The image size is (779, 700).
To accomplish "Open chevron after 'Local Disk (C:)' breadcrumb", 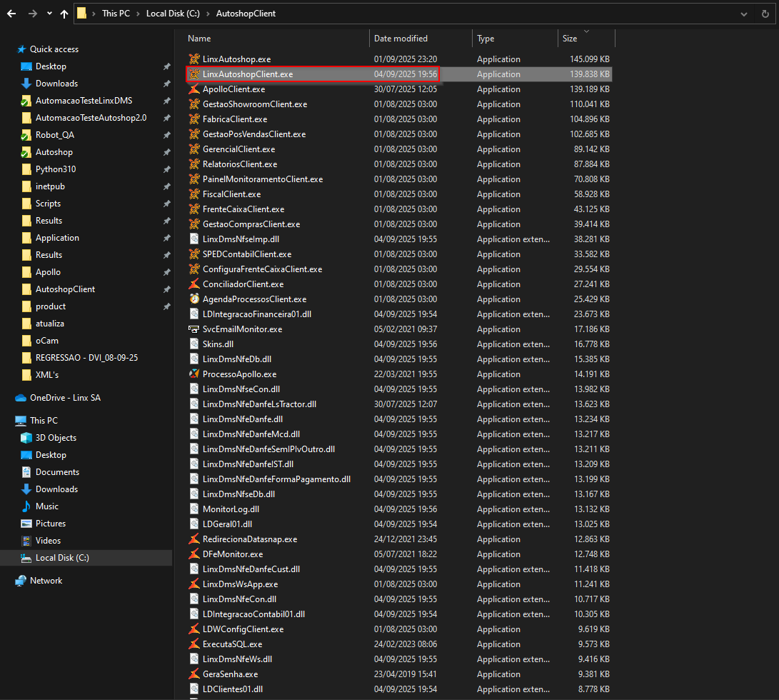I will point(208,14).
